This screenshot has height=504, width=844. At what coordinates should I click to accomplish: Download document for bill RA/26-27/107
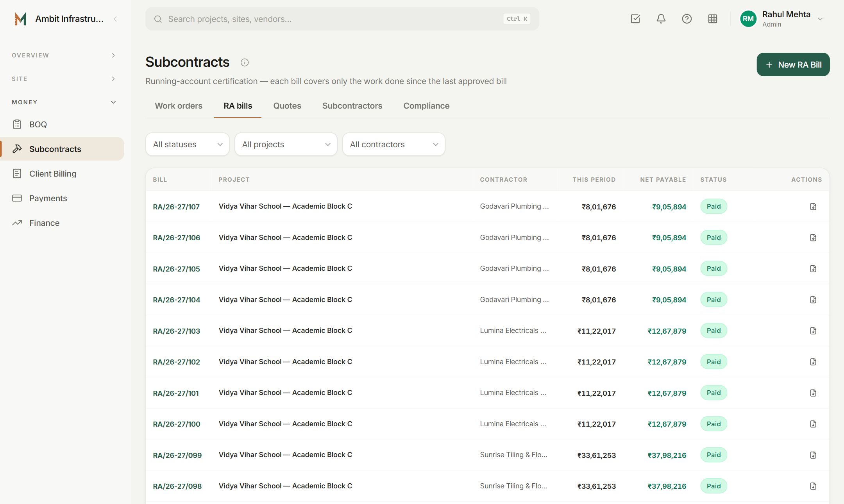coord(813,206)
